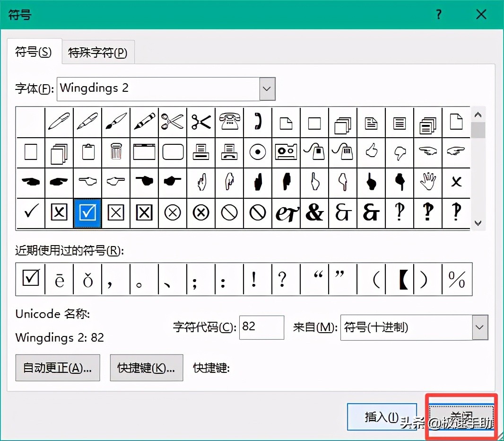Expand the 符号(十进制) combo box arrow
Image resolution: width=504 pixels, height=441 pixels.
click(479, 327)
